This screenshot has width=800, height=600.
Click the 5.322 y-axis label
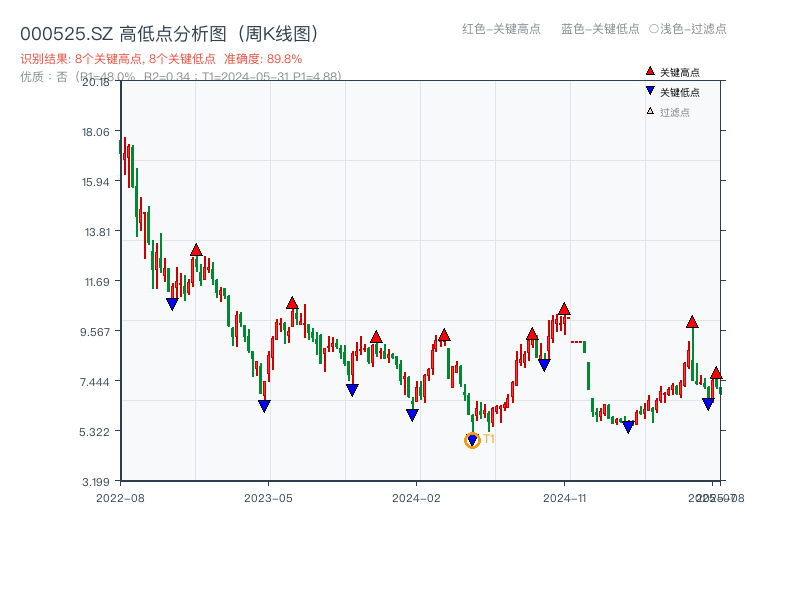point(94,432)
